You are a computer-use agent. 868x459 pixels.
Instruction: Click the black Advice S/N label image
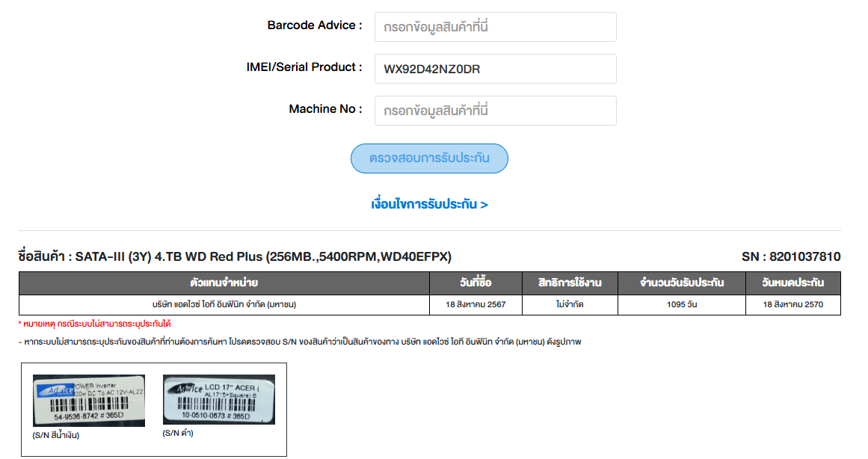pyautogui.click(x=218, y=399)
